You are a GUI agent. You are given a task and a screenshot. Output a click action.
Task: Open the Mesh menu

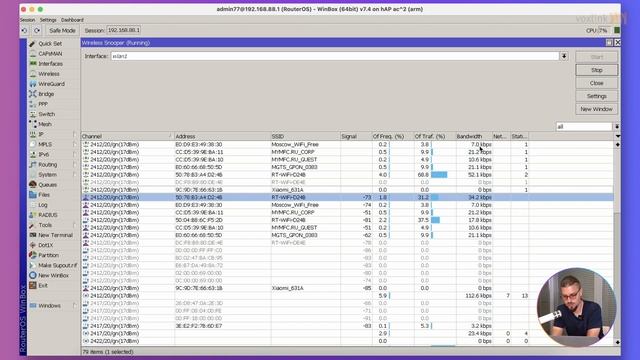coord(44,124)
